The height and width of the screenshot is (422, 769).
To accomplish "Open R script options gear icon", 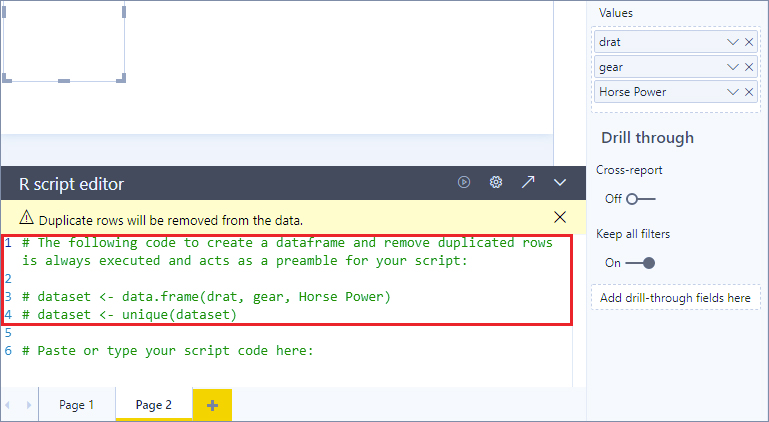I will pos(495,182).
